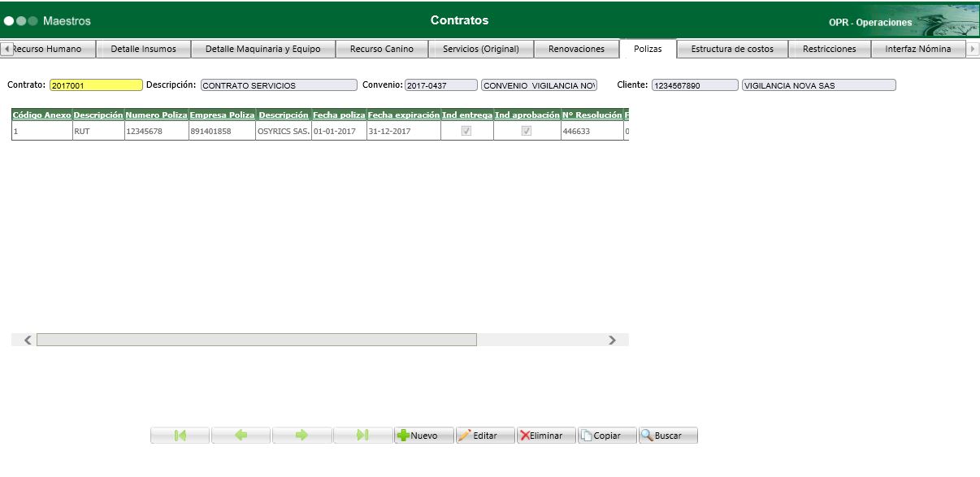Go to the first record navigation arrow
This screenshot has width=980, height=477.
180,436
